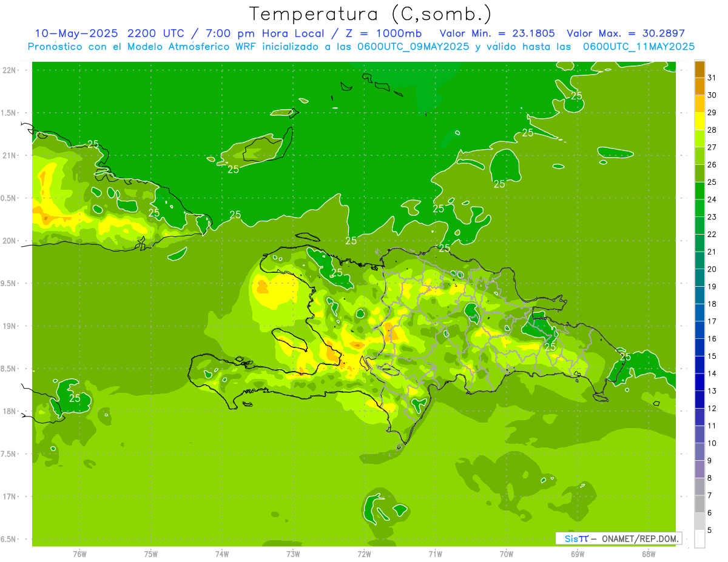The image size is (728, 562).
Task: Pick the dark blue legend swatch between 12 and 13
Action: pos(699,400)
